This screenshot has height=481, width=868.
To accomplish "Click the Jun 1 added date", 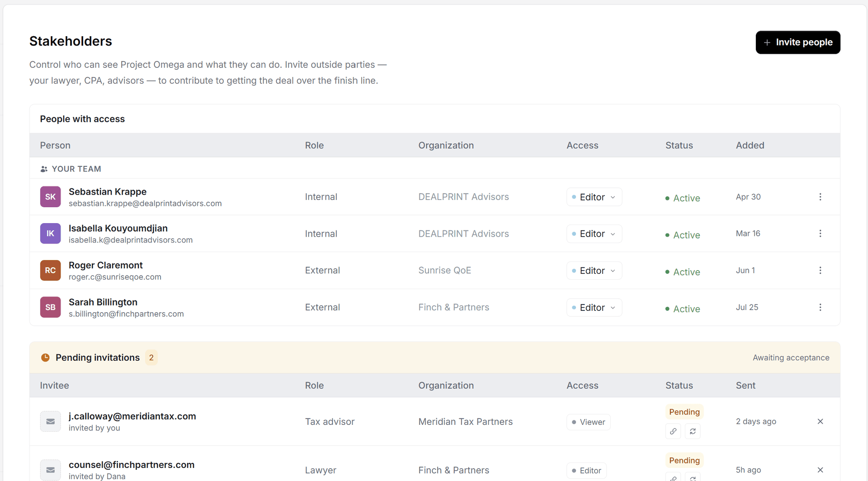I will click(x=745, y=270).
